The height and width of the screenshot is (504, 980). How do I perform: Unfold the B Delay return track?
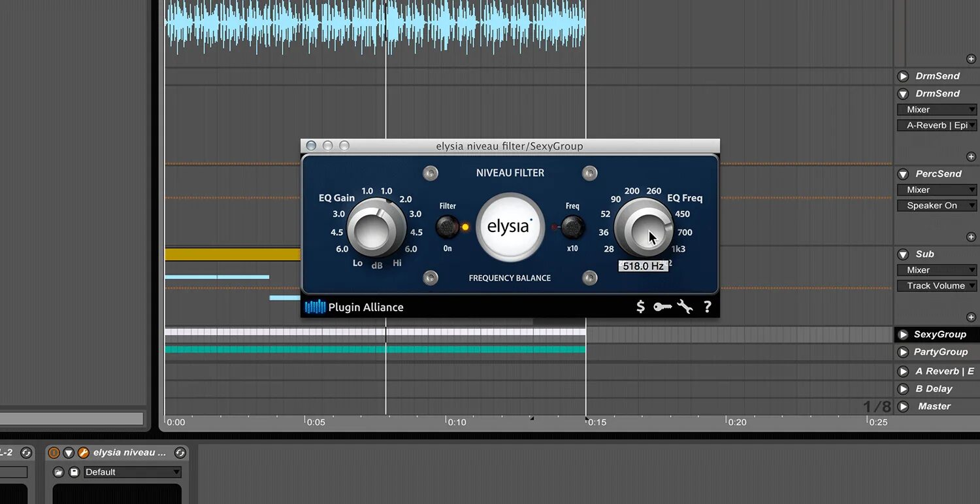(903, 389)
